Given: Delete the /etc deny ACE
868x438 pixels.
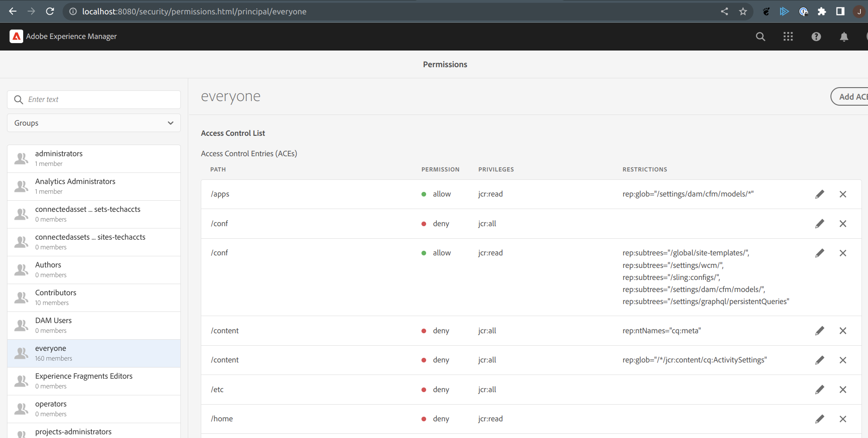Looking at the screenshot, I should click(x=843, y=389).
